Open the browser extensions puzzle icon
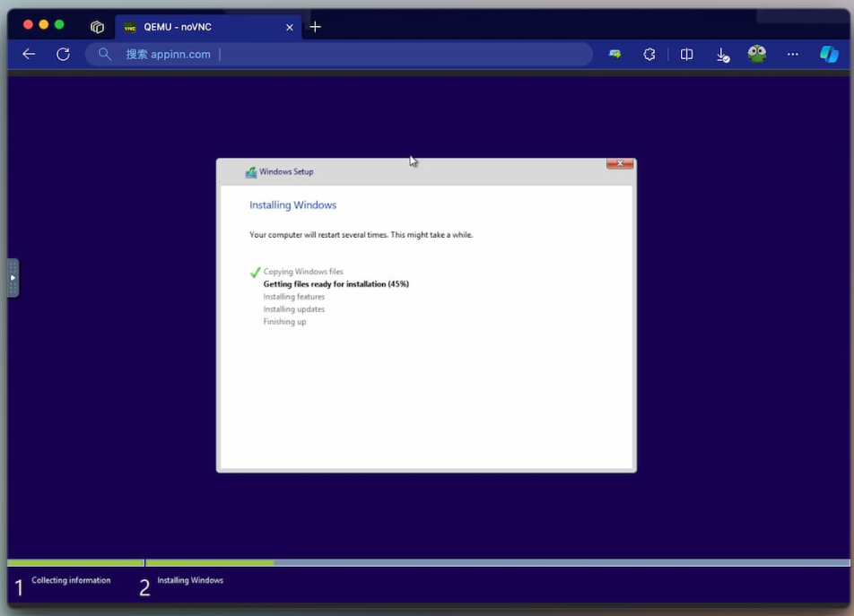This screenshot has height=616, width=854. [x=649, y=54]
